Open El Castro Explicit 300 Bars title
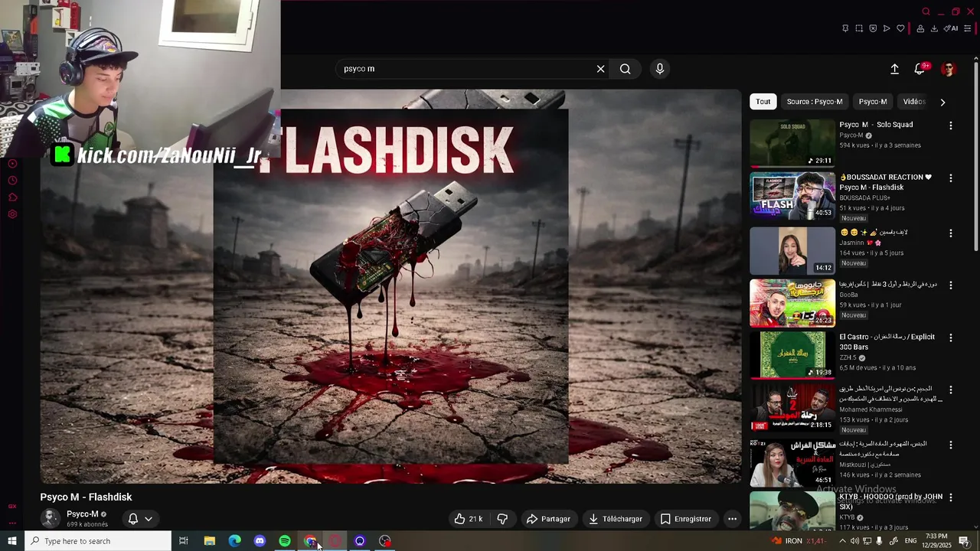The image size is (980, 551). click(x=887, y=342)
